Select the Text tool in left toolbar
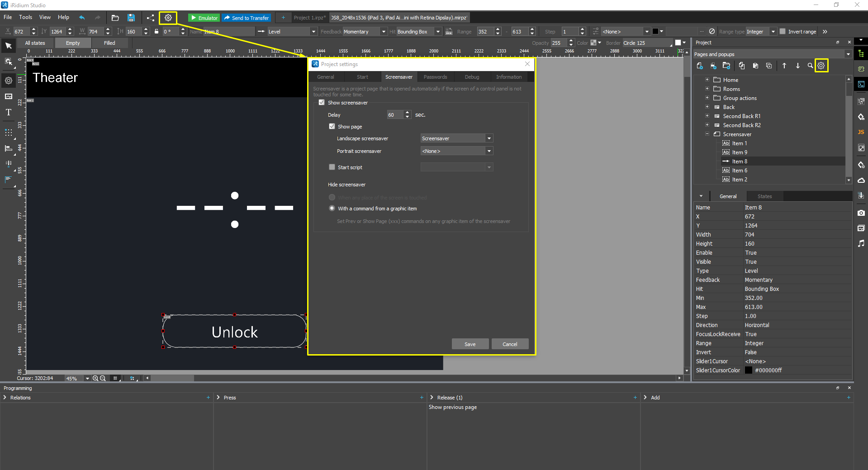Screen dimensions: 868x470 click(9, 113)
